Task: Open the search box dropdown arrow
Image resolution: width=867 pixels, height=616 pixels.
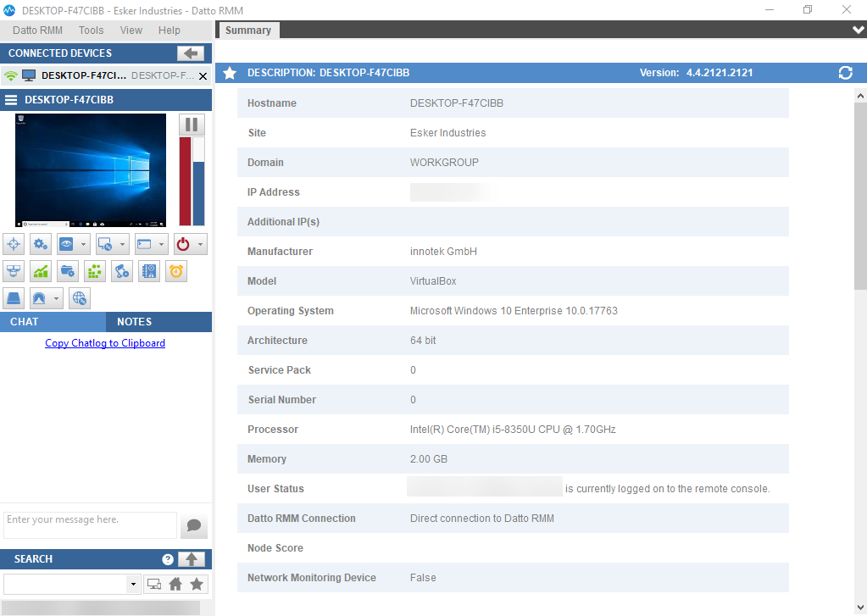Action: click(x=133, y=584)
